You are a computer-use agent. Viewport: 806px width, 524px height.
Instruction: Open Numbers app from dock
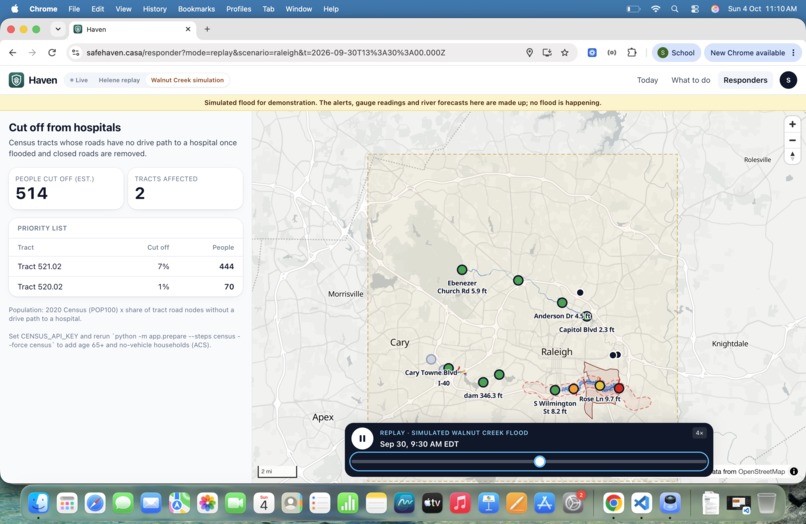point(348,502)
